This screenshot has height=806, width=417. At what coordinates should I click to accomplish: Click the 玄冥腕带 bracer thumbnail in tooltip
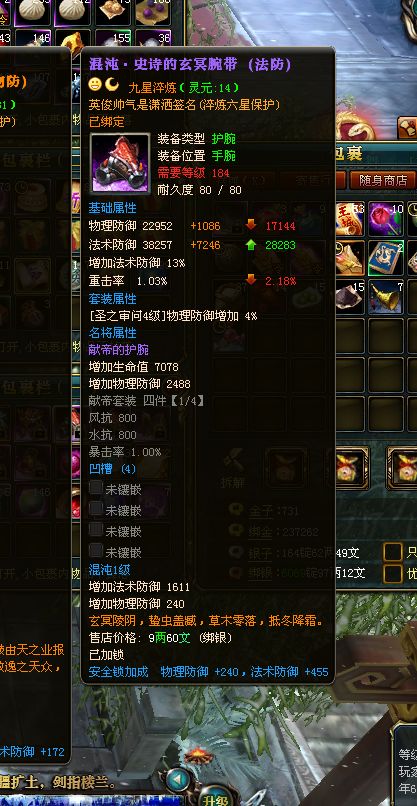(x=120, y=163)
